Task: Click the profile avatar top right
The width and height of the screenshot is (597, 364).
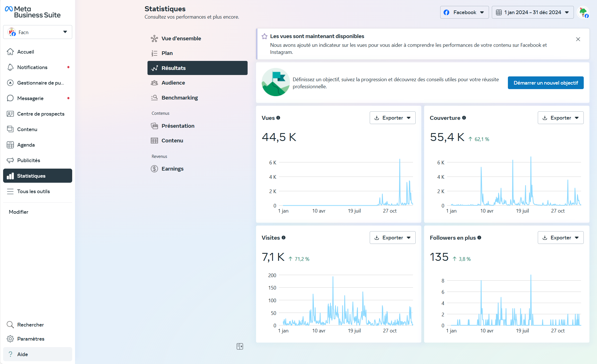Action: click(583, 12)
